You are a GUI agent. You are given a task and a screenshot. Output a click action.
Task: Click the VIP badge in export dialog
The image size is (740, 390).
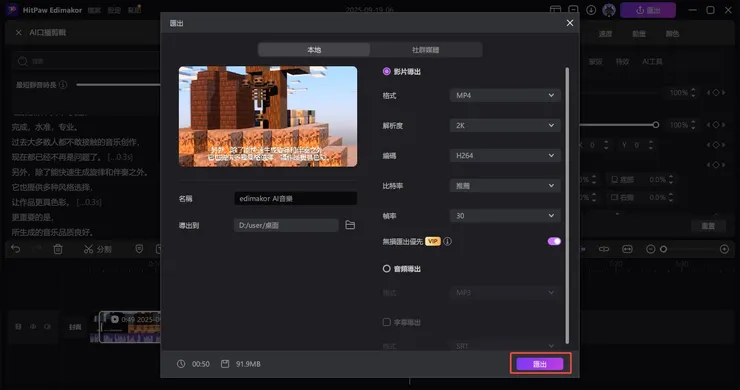432,241
